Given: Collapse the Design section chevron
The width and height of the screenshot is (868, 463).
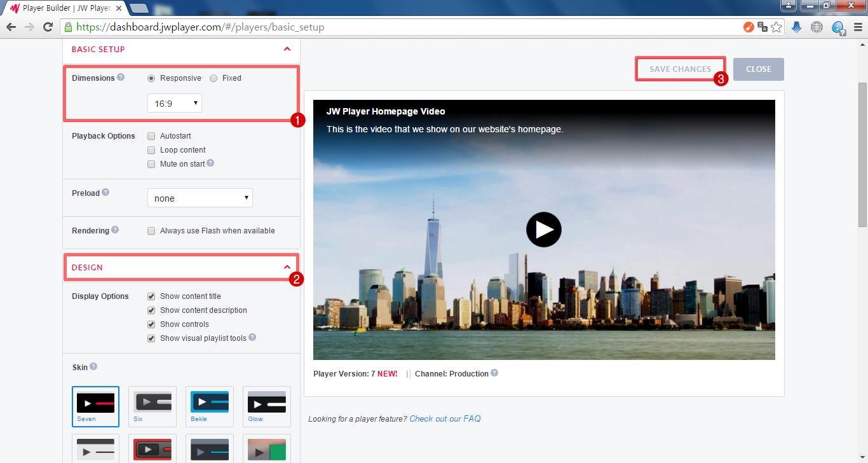Looking at the screenshot, I should point(287,267).
